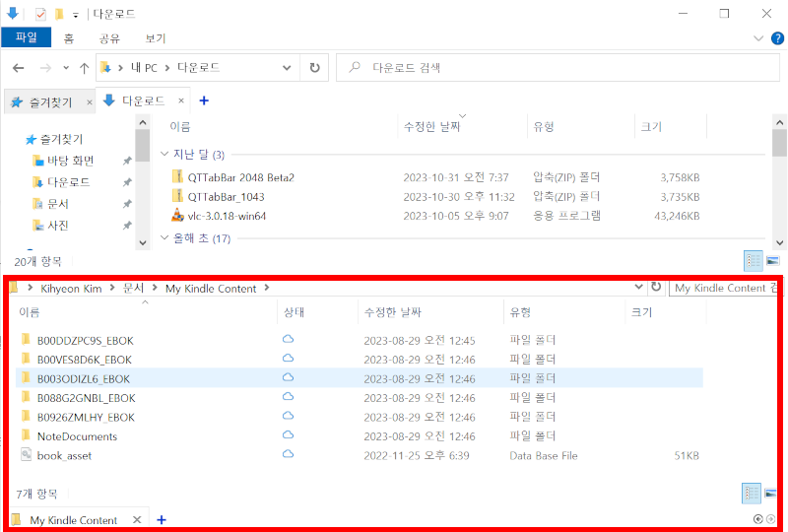
Task: Open the quick access toolbar customize dropdown
Action: tap(76, 15)
